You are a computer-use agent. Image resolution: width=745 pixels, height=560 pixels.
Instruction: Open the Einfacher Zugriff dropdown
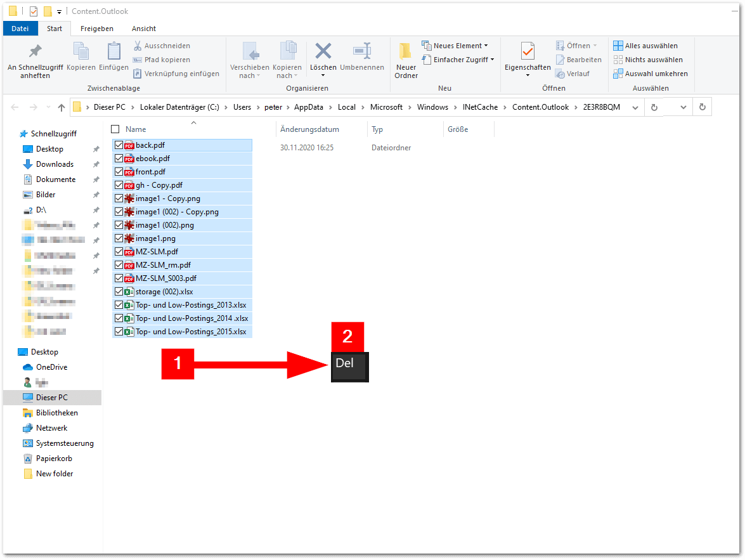[458, 60]
